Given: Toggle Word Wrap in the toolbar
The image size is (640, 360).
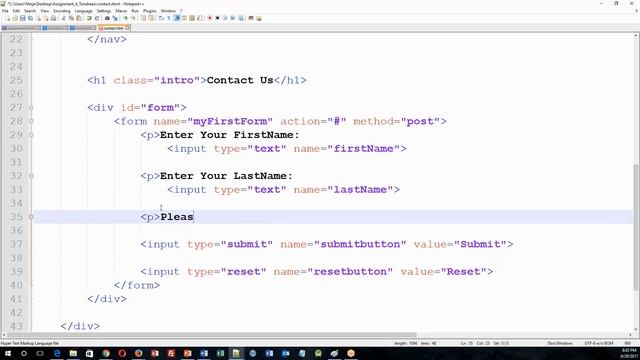Looking at the screenshot, I should pos(161,18).
